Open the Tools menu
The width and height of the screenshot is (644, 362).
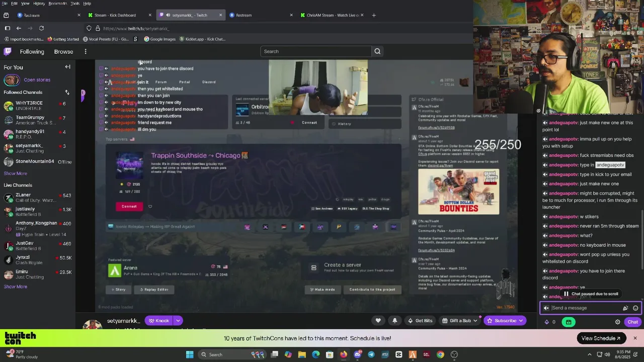(74, 4)
